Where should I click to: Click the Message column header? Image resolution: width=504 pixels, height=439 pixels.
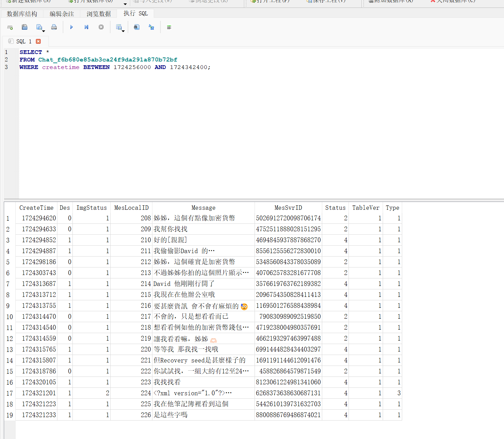click(203, 208)
